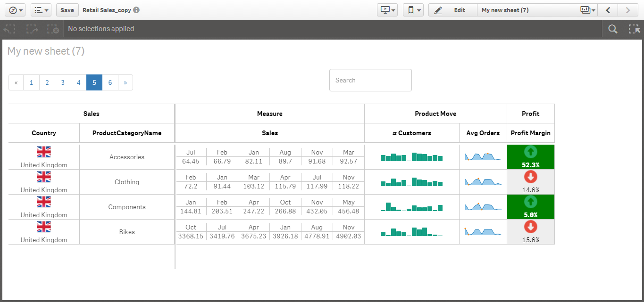Expand the global list menu
The image size is (644, 302).
pyautogui.click(x=41, y=10)
